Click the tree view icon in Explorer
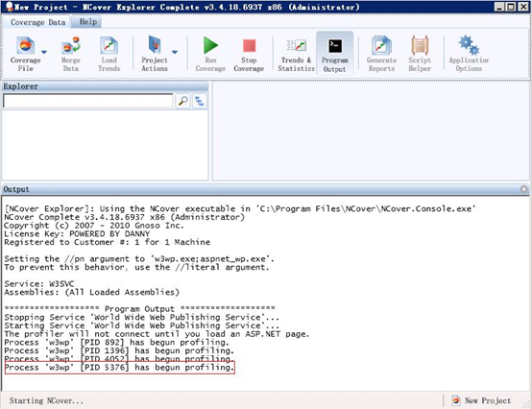The height and width of the screenshot is (409, 532). pos(200,101)
